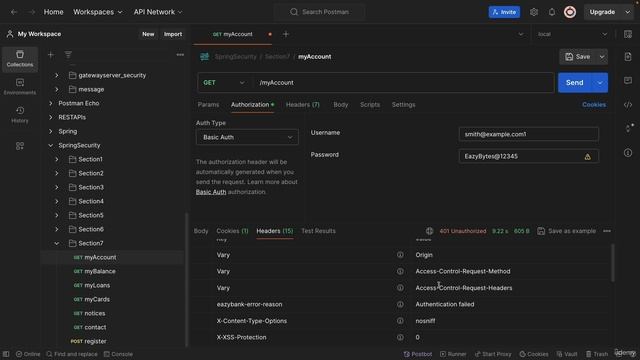The width and height of the screenshot is (640, 360).
Task: Click the password warning triangle icon
Action: (x=587, y=156)
